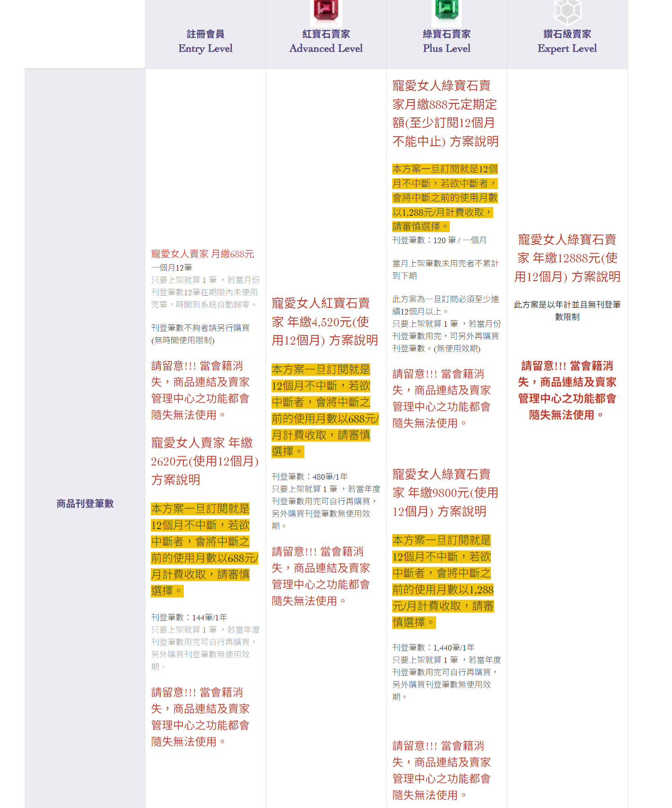The height and width of the screenshot is (808, 672).
Task: Open the 紅寶石賣家 年繳4,520元 plan heading
Action: (x=325, y=322)
